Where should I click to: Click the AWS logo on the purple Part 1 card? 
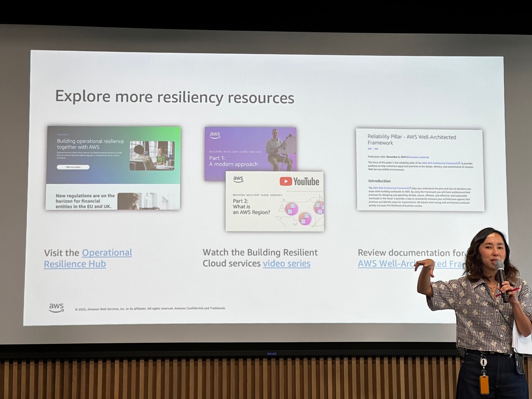pyautogui.click(x=215, y=136)
